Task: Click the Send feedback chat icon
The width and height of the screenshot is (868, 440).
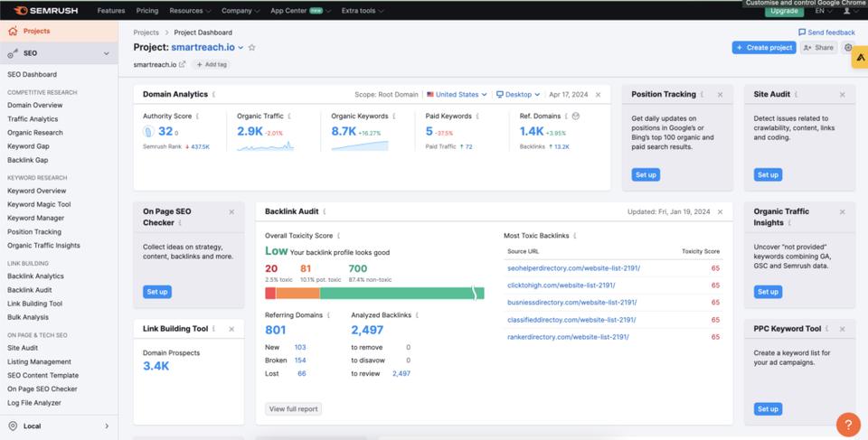Action: point(802,33)
